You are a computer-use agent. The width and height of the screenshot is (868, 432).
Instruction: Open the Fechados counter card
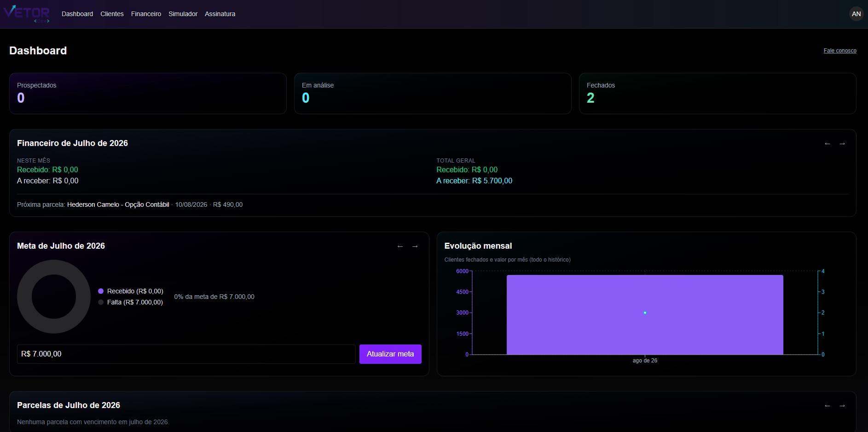pyautogui.click(x=718, y=93)
